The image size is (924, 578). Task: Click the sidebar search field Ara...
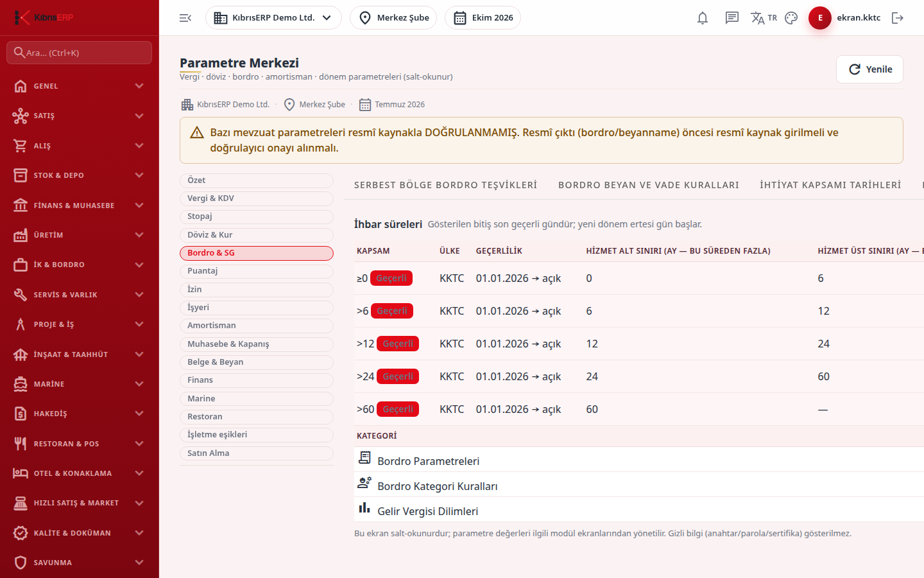(x=80, y=53)
